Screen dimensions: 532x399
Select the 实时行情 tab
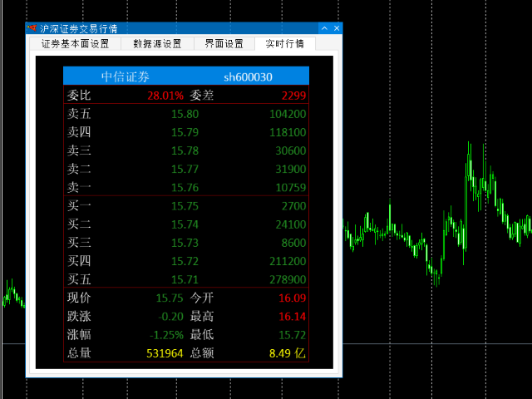(284, 43)
